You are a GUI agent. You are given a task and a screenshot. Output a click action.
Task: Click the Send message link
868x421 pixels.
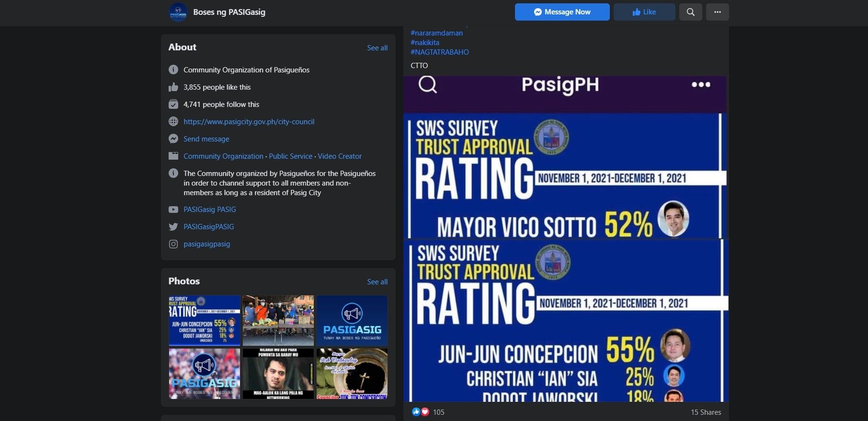click(x=206, y=139)
